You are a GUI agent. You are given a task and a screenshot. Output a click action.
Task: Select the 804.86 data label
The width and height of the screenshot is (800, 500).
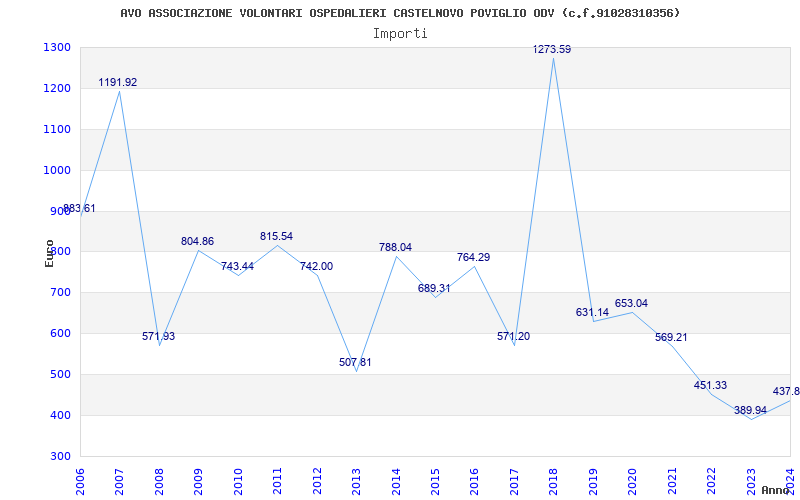point(197,241)
